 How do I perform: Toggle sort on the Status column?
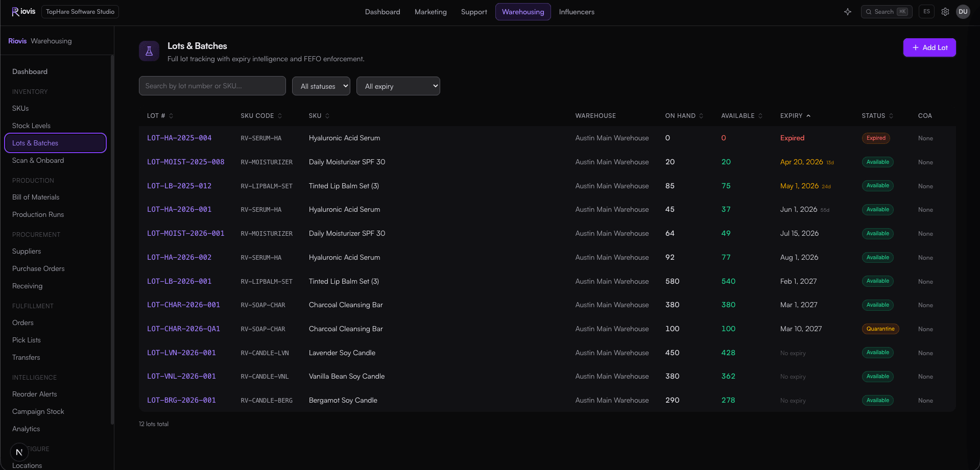click(x=891, y=116)
